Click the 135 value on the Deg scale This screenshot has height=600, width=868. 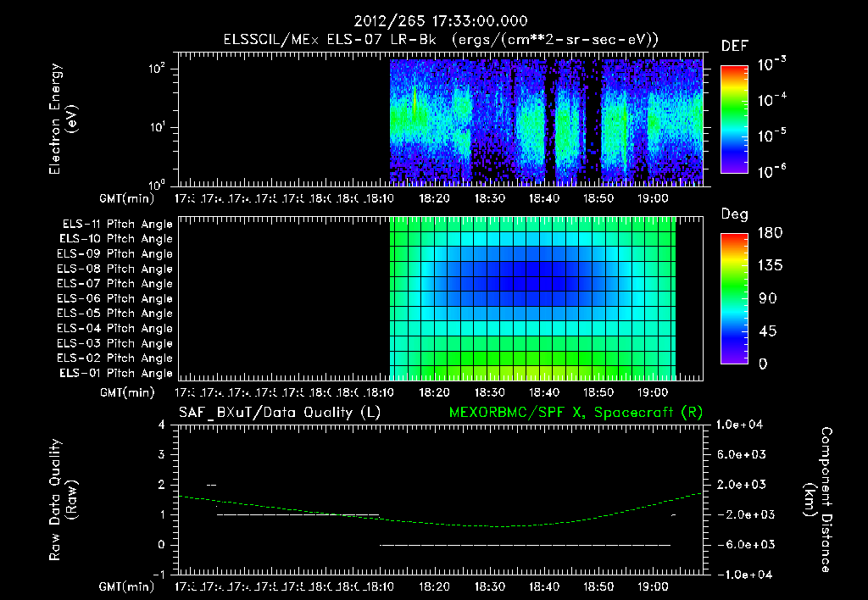(x=770, y=265)
